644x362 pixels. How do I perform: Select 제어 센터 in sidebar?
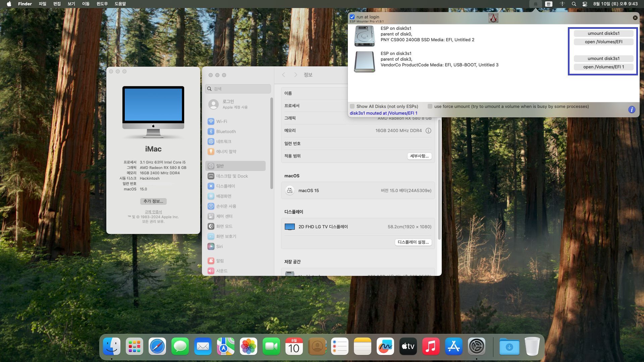click(235, 216)
